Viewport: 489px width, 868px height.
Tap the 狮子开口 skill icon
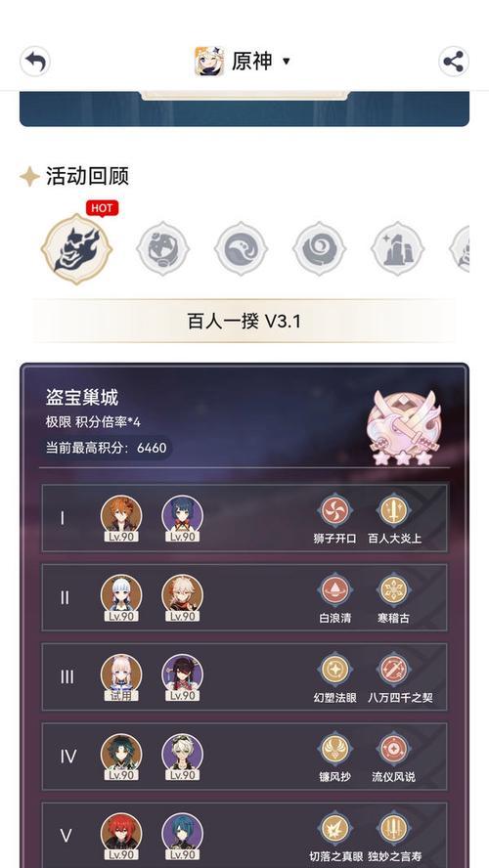pyautogui.click(x=334, y=510)
